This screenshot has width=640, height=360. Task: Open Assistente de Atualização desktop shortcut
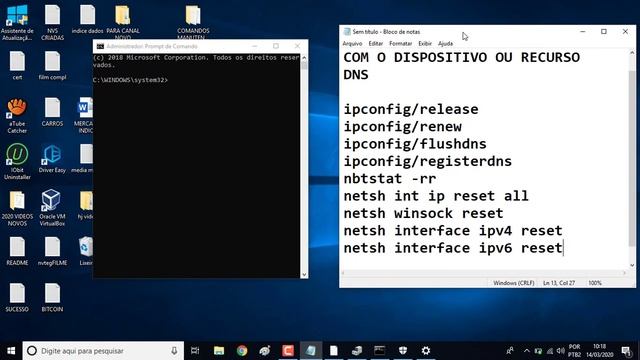point(17,22)
